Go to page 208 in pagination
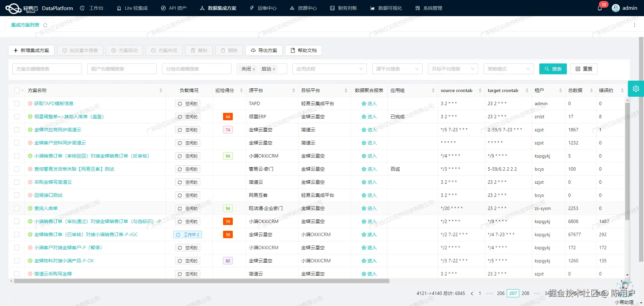Screen dimensions: 644x306 (x=525, y=293)
